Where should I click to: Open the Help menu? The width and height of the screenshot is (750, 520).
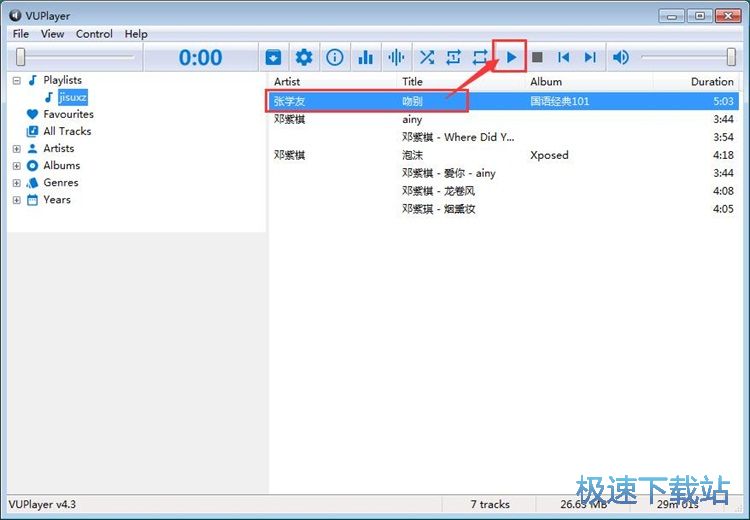136,34
